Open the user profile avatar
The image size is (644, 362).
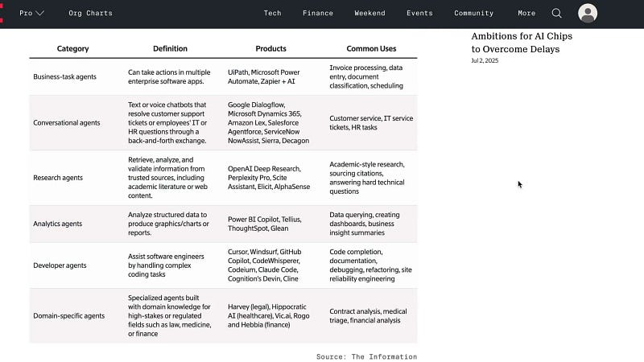(588, 13)
